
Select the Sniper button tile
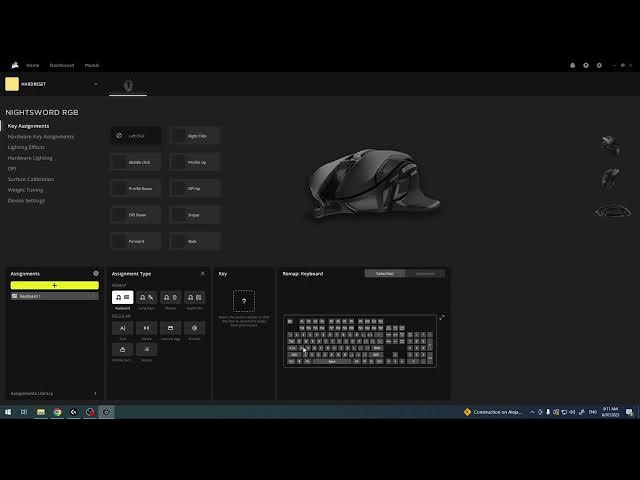(x=195, y=215)
